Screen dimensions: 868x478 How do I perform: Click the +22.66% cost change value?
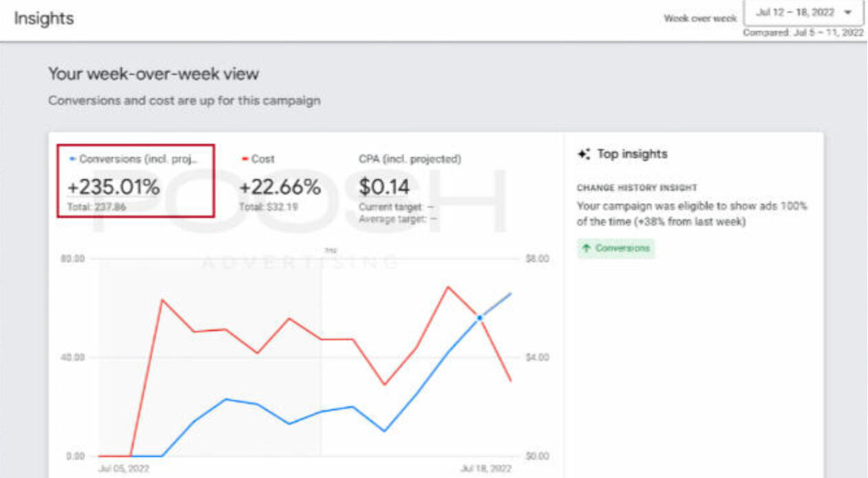tap(279, 187)
